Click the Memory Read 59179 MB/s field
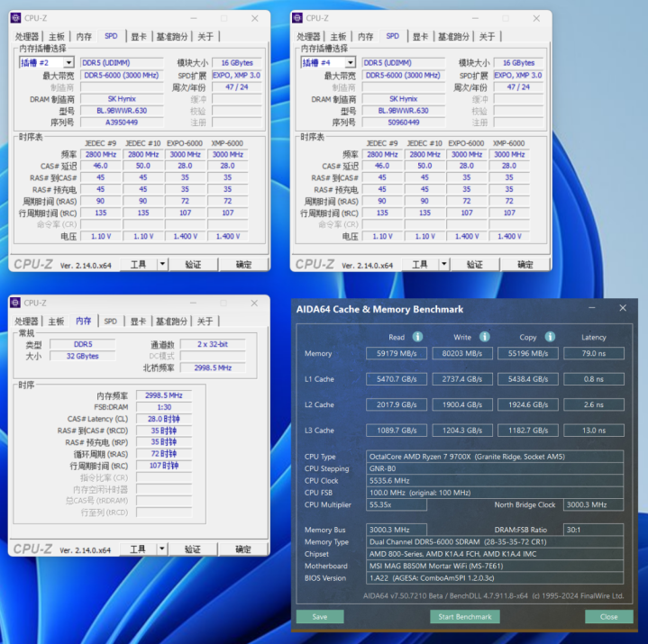Viewport: 648px width, 644px height. pos(397,354)
